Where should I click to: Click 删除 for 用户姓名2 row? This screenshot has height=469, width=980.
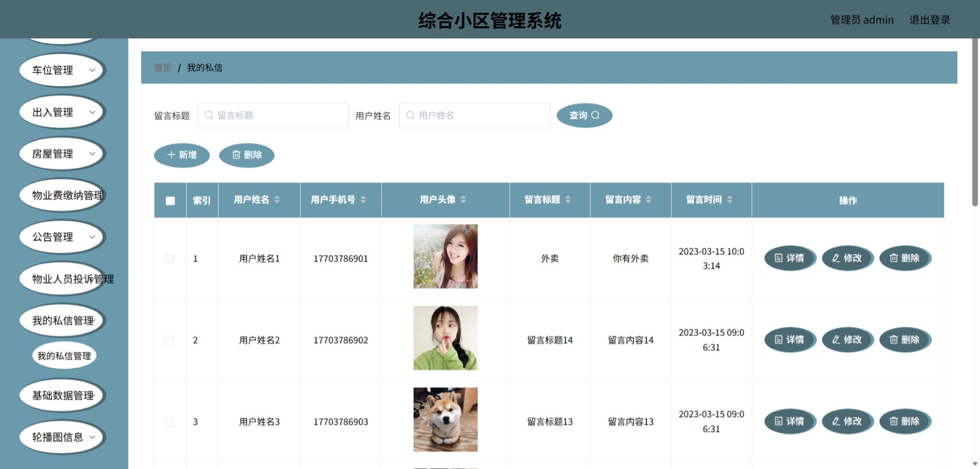click(x=905, y=340)
